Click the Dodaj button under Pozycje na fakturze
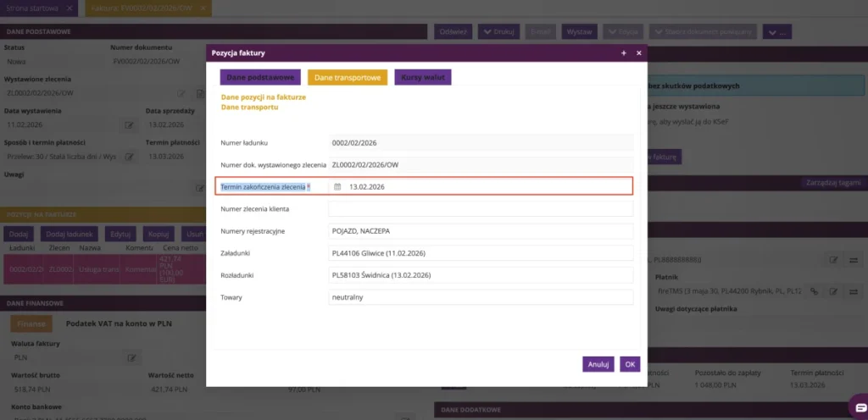The image size is (868, 420). (19, 234)
